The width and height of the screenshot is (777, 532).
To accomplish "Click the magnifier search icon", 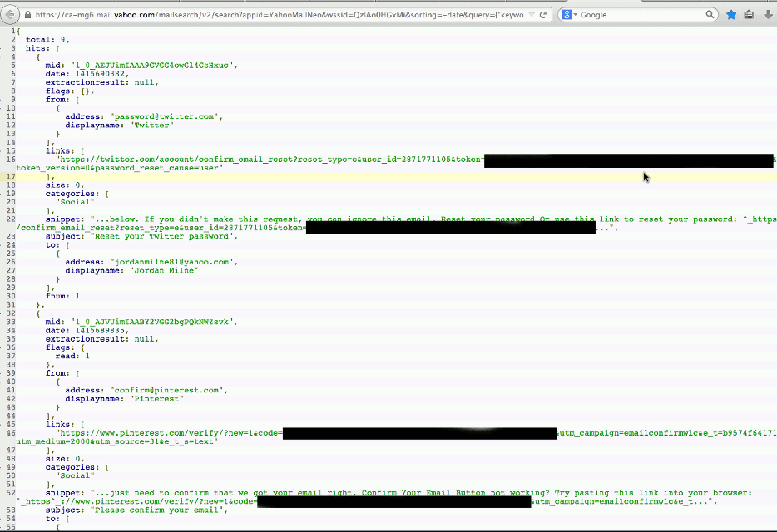I will tap(710, 15).
